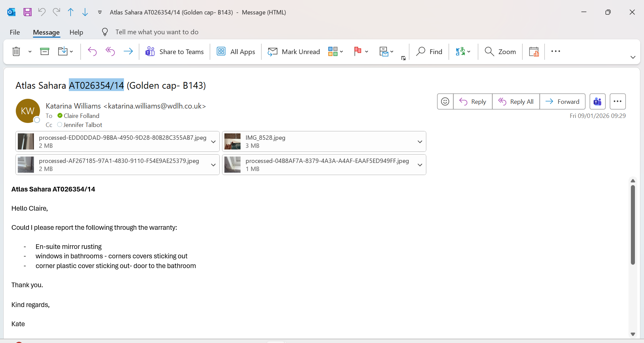Image resolution: width=644 pixels, height=343 pixels.
Task: Click the Outlook app icon in title bar
Action: click(11, 12)
